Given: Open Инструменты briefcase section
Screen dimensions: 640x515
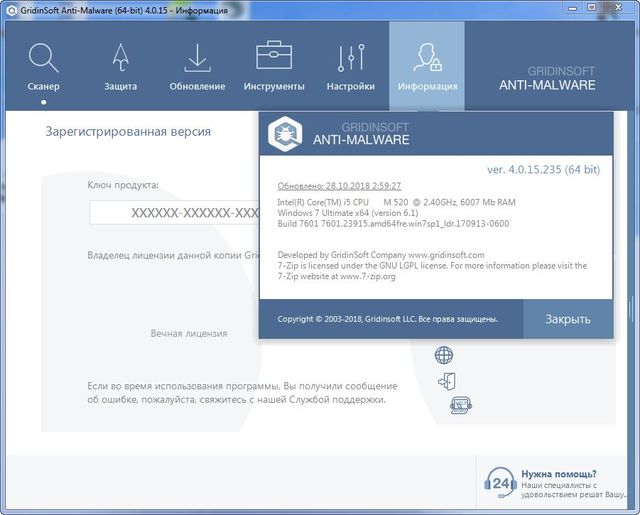Looking at the screenshot, I should coord(274,66).
